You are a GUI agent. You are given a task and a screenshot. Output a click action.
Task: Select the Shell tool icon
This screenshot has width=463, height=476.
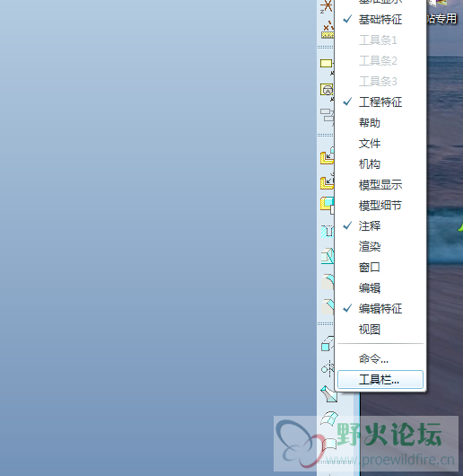click(x=328, y=204)
